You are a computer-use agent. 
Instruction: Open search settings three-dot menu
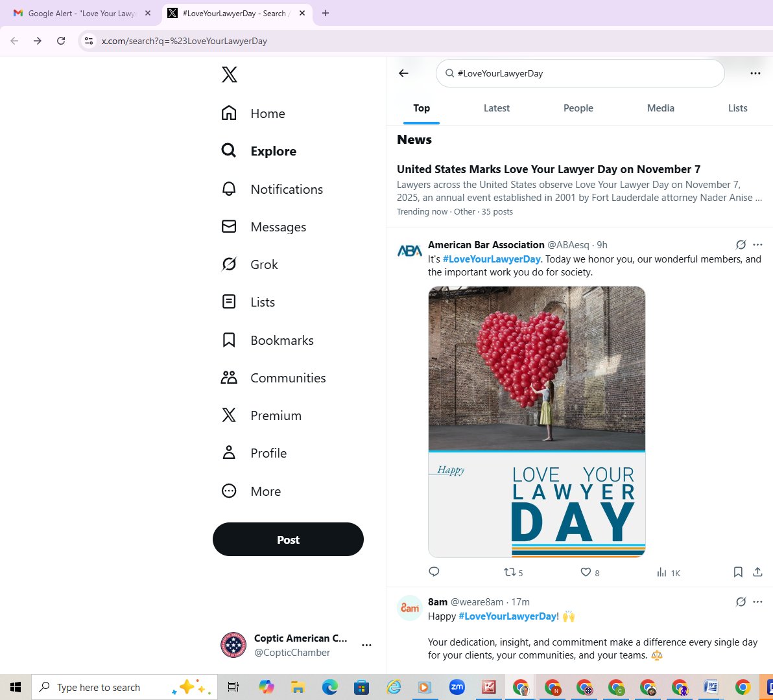pos(755,73)
